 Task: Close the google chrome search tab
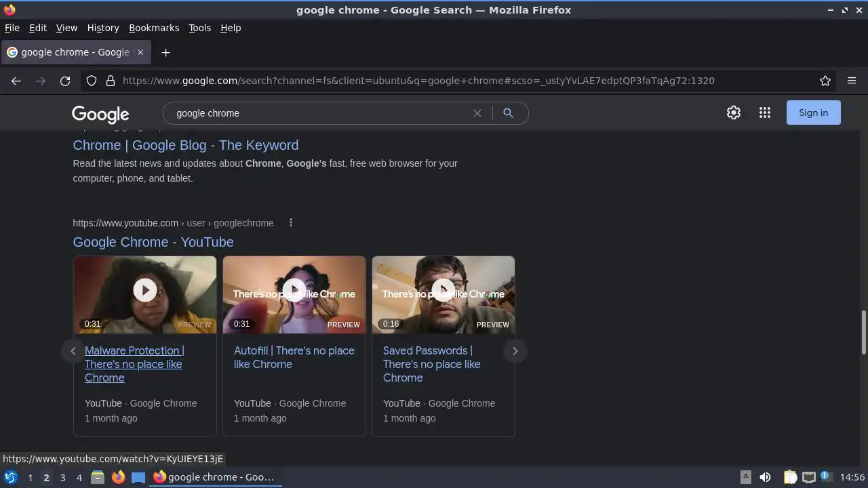(x=140, y=52)
